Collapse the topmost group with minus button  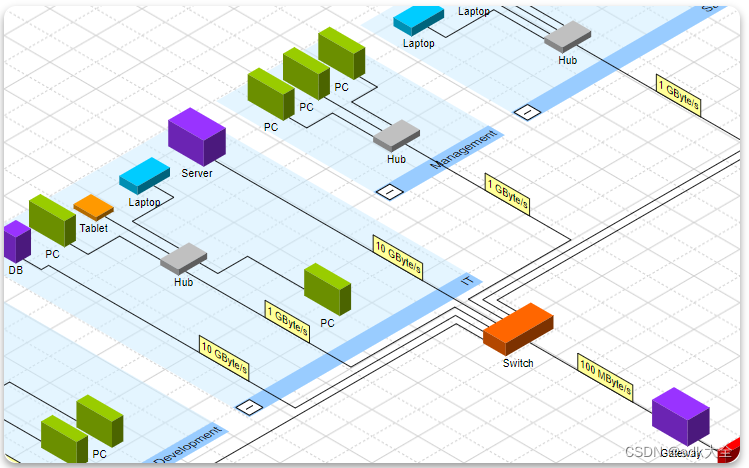[527, 112]
